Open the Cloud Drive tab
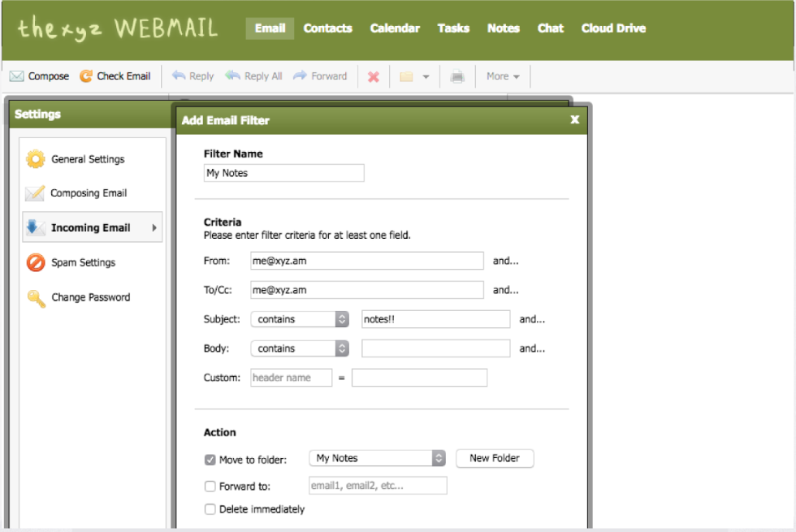Screen dimensions: 796x532 [614, 28]
